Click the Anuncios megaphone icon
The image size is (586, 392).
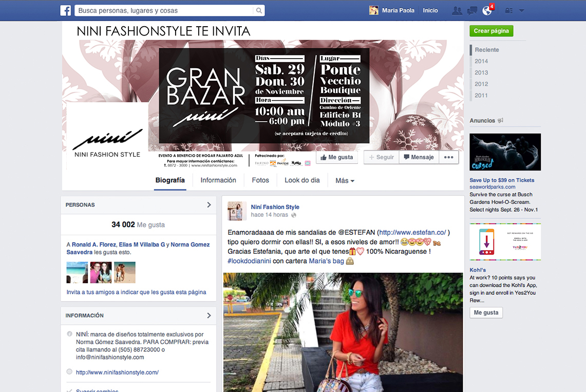[500, 120]
